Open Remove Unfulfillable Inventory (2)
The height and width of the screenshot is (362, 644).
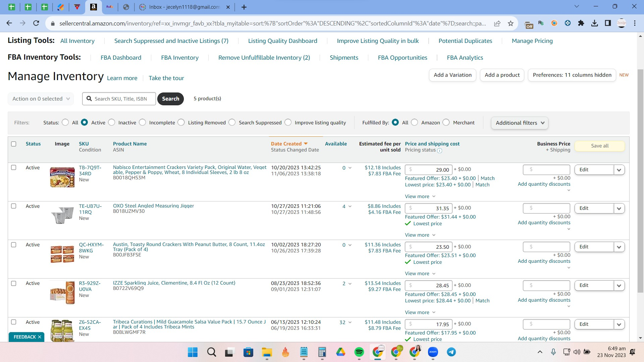(264, 58)
